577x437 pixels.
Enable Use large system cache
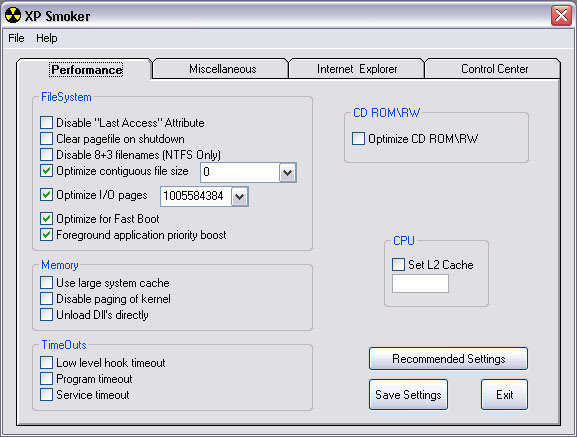click(x=46, y=283)
